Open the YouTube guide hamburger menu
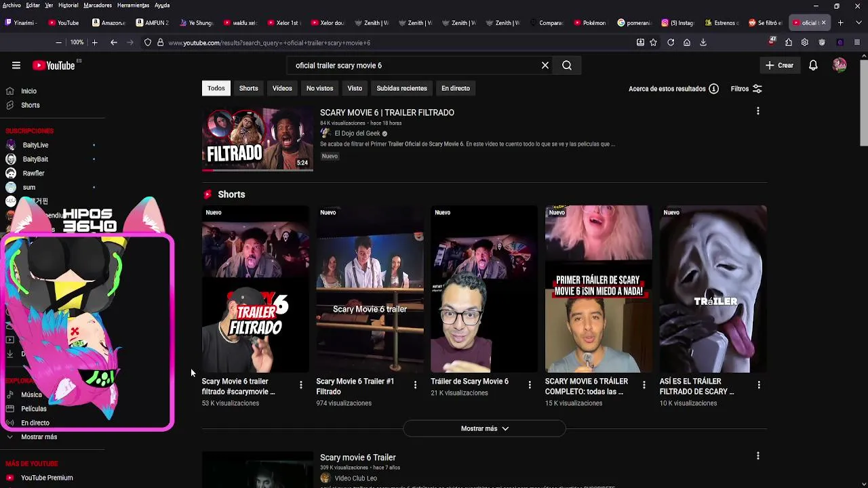 (16, 66)
